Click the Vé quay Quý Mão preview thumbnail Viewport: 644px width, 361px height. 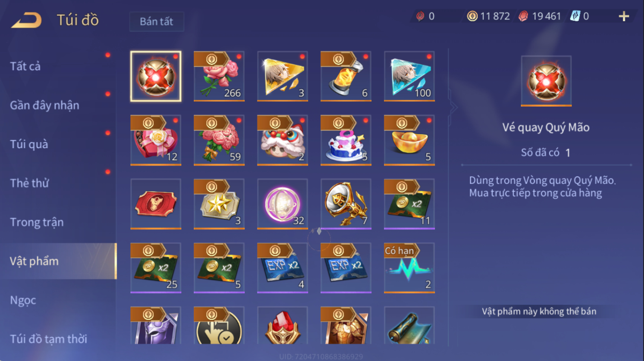pyautogui.click(x=546, y=81)
